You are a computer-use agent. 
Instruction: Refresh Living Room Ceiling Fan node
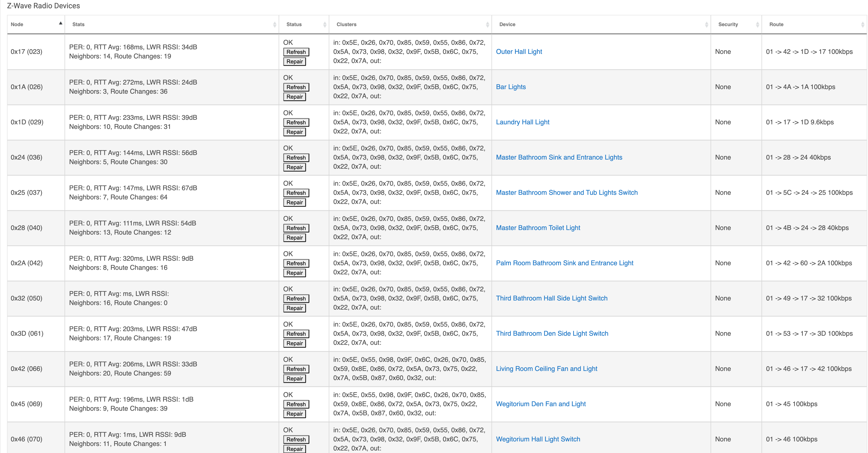pos(296,369)
